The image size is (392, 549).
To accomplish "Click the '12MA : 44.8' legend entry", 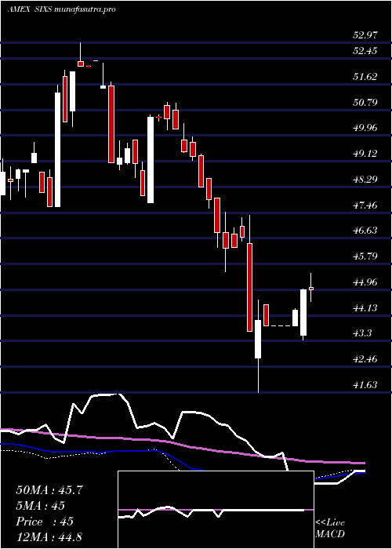I will click(49, 537).
